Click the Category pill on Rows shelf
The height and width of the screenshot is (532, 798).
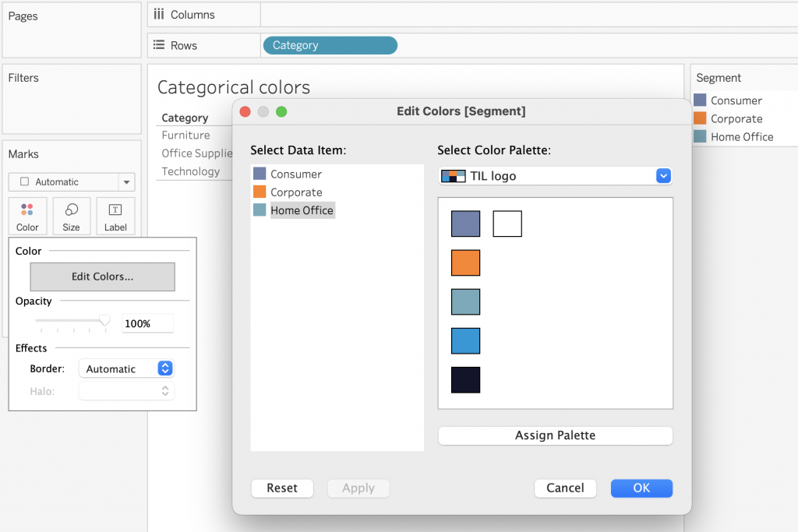click(x=330, y=45)
